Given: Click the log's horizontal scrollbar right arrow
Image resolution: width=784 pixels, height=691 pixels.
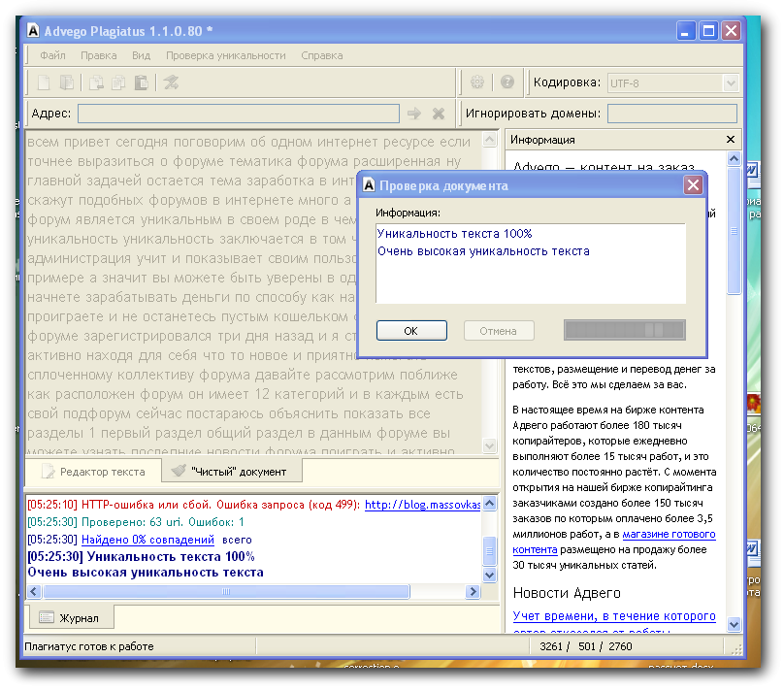Looking at the screenshot, I should coord(474,591).
